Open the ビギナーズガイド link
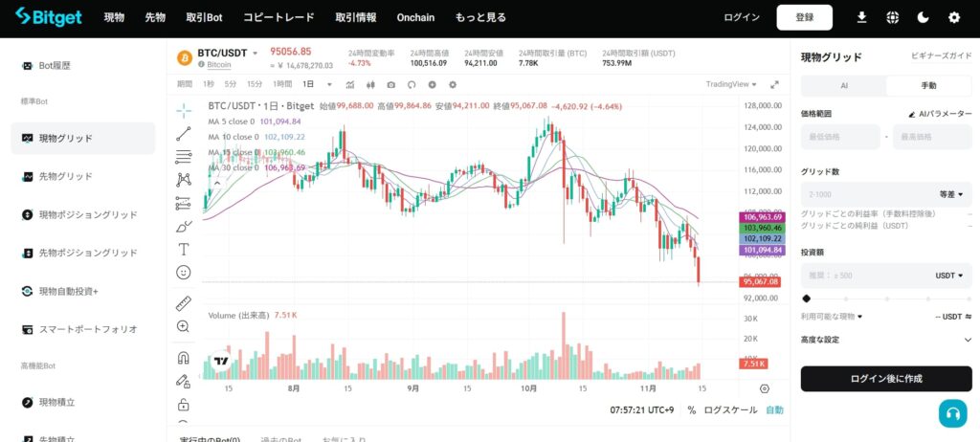Image resolution: width=980 pixels, height=442 pixels. 942,57
